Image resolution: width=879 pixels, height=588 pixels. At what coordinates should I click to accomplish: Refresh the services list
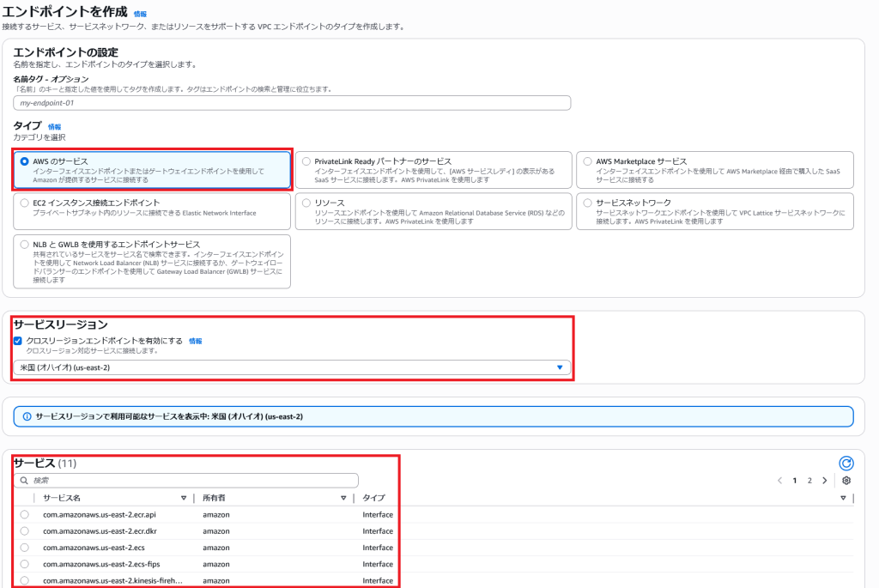click(846, 463)
